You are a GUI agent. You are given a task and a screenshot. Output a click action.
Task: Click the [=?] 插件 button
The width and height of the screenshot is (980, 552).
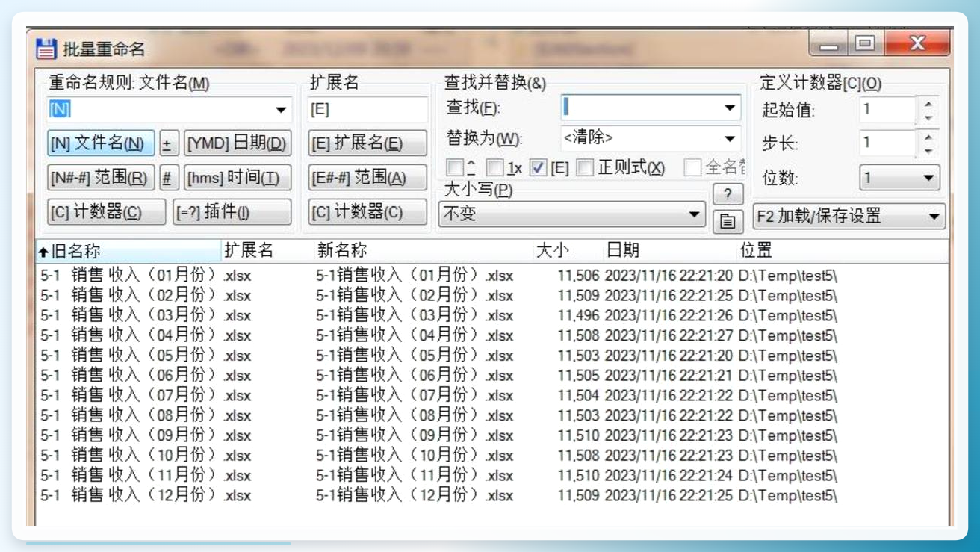(x=232, y=212)
